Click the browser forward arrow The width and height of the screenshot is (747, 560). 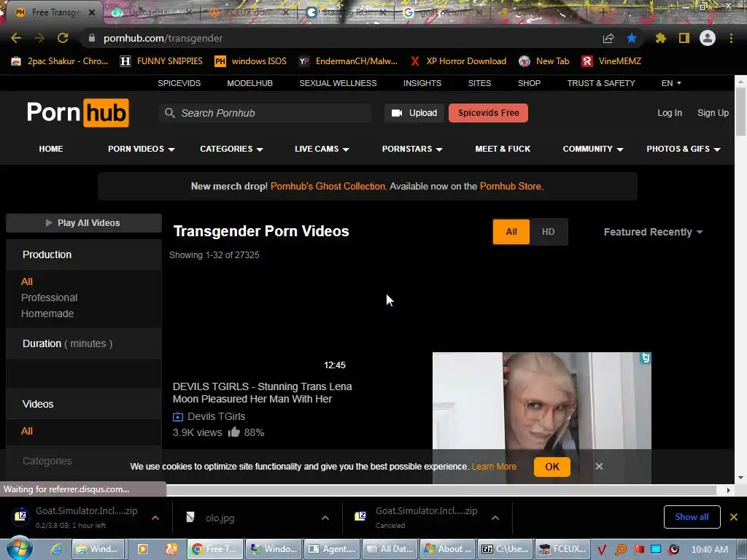click(x=39, y=38)
